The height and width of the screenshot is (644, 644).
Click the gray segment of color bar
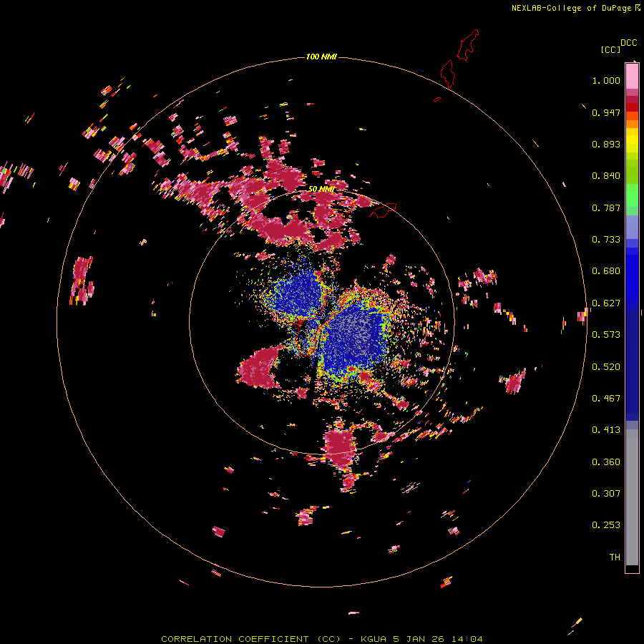tap(632, 497)
